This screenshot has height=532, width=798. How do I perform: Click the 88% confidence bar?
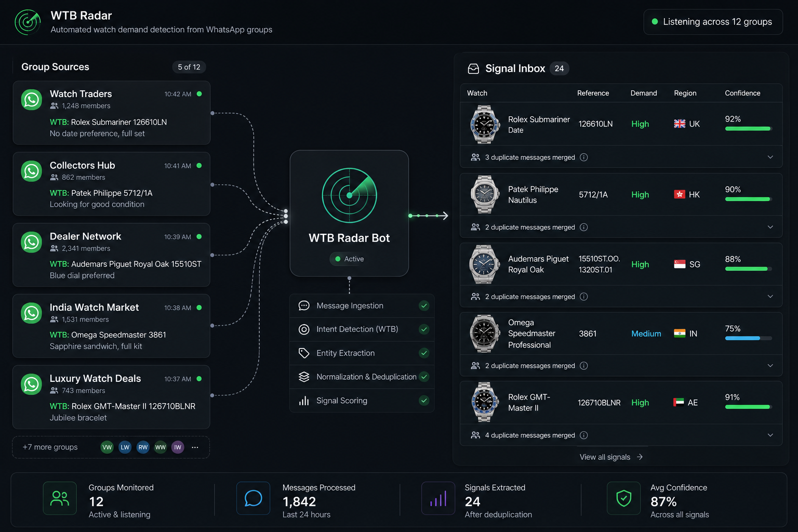(x=749, y=269)
